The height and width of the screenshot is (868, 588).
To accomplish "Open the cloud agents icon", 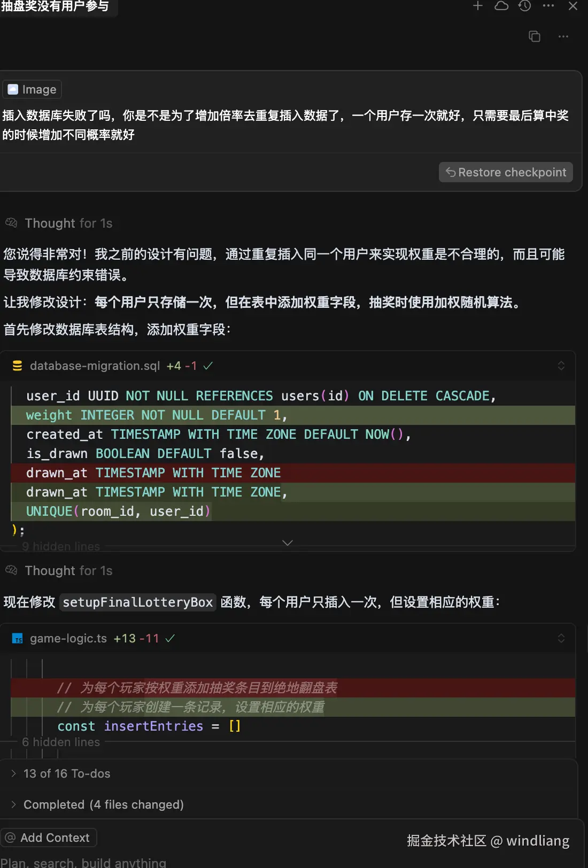I will [x=501, y=6].
